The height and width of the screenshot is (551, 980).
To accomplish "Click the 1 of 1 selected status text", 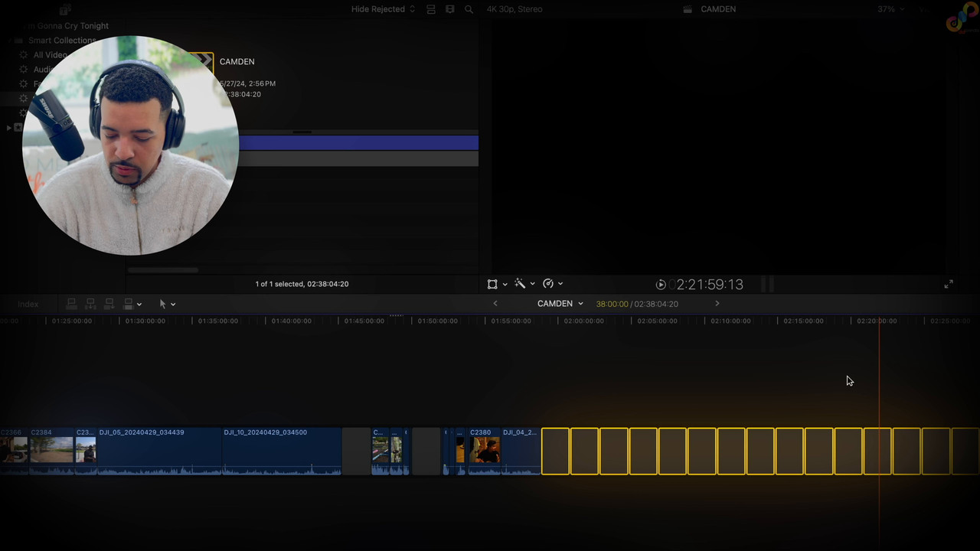I will [302, 284].
